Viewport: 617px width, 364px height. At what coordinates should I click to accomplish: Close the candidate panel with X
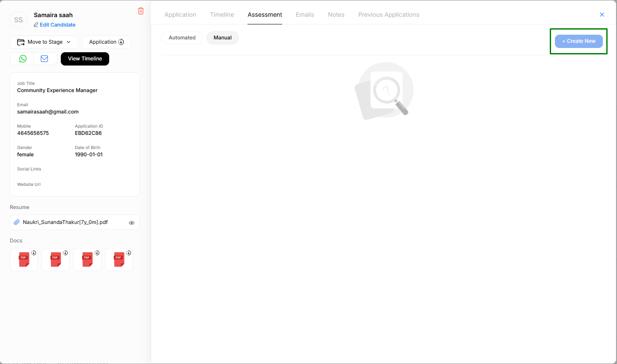[x=602, y=15]
